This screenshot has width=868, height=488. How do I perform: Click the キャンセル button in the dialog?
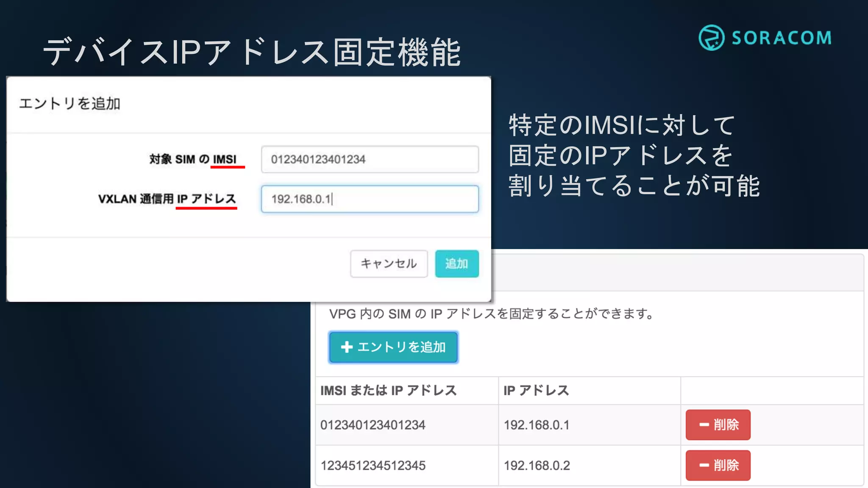coord(389,263)
